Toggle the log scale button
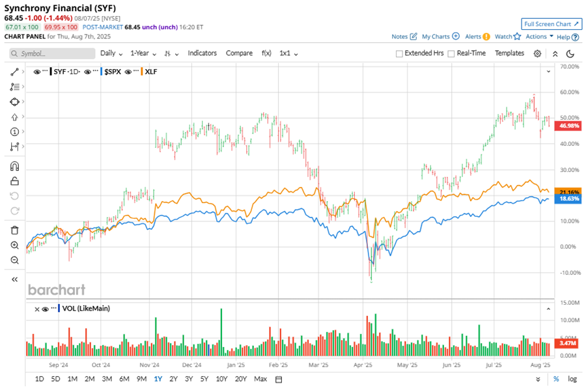 click(572, 379)
